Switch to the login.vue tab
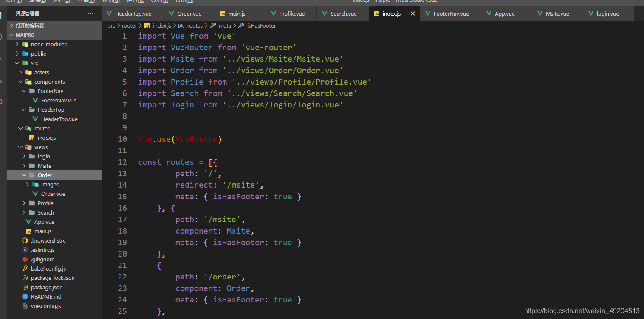644x319 pixels. pos(607,14)
